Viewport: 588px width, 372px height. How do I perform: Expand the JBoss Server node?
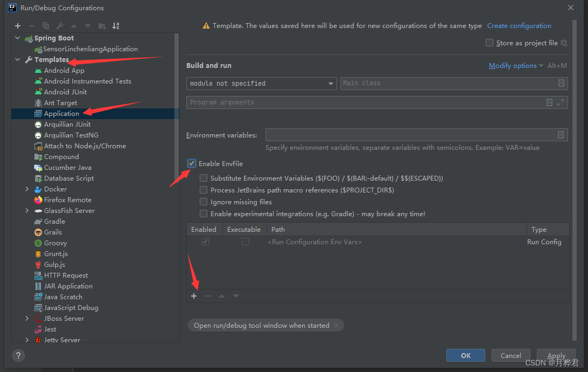[x=27, y=318]
